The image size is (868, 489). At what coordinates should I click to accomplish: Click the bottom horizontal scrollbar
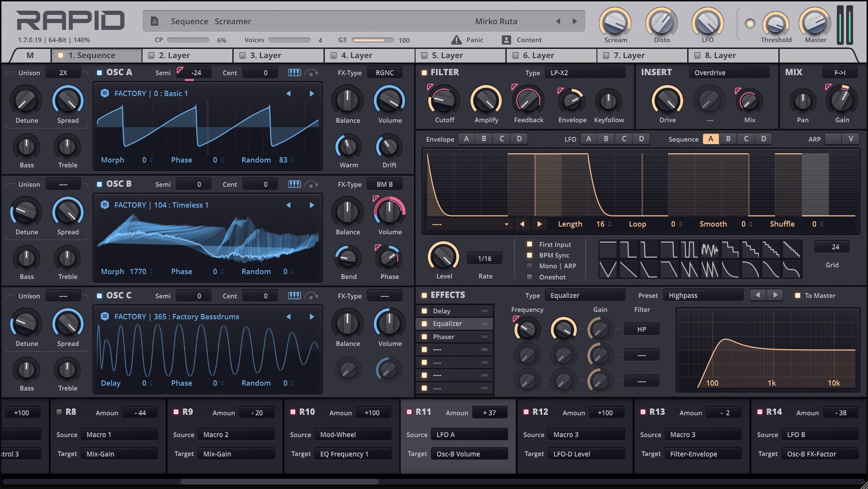click(x=279, y=482)
